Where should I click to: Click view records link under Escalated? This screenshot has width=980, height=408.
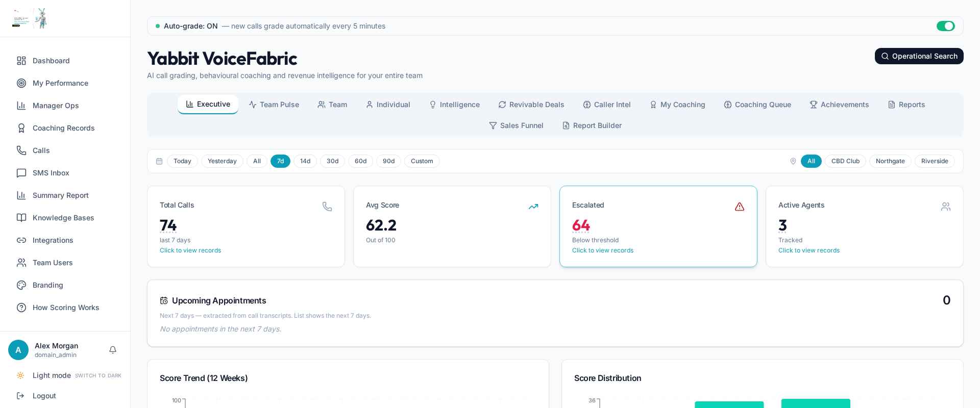coord(603,250)
